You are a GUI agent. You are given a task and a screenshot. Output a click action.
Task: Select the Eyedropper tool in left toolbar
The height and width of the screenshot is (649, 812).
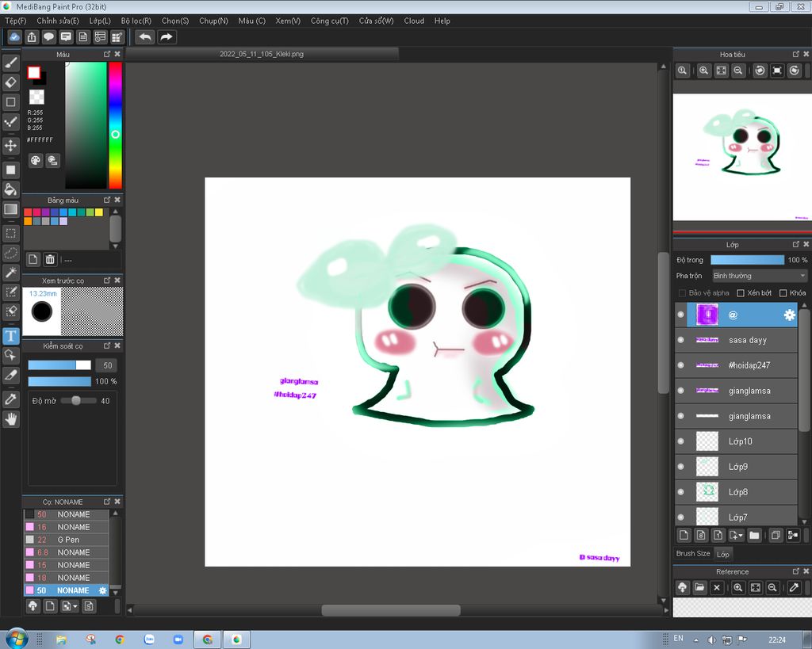pos(11,399)
